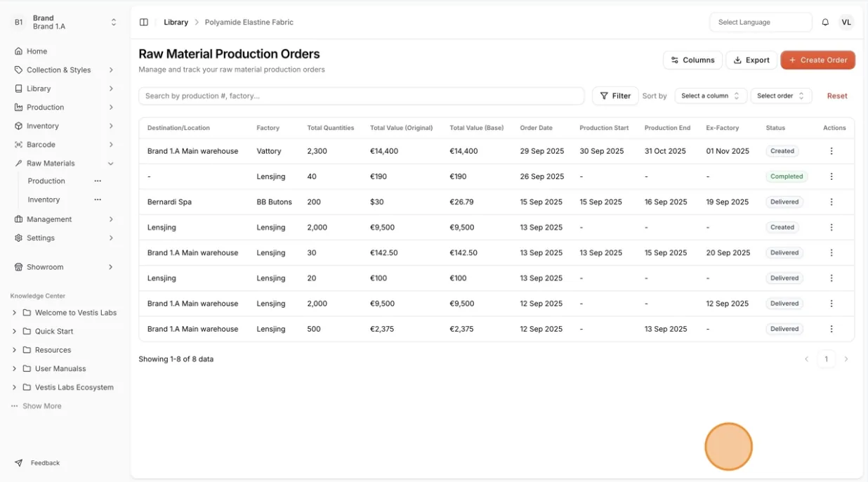
Task: Click the Create Order button
Action: point(817,60)
